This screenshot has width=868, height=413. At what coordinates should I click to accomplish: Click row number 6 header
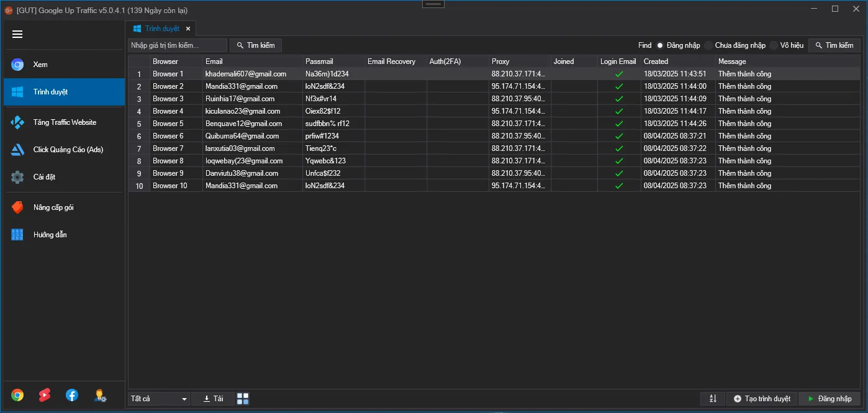coord(139,136)
